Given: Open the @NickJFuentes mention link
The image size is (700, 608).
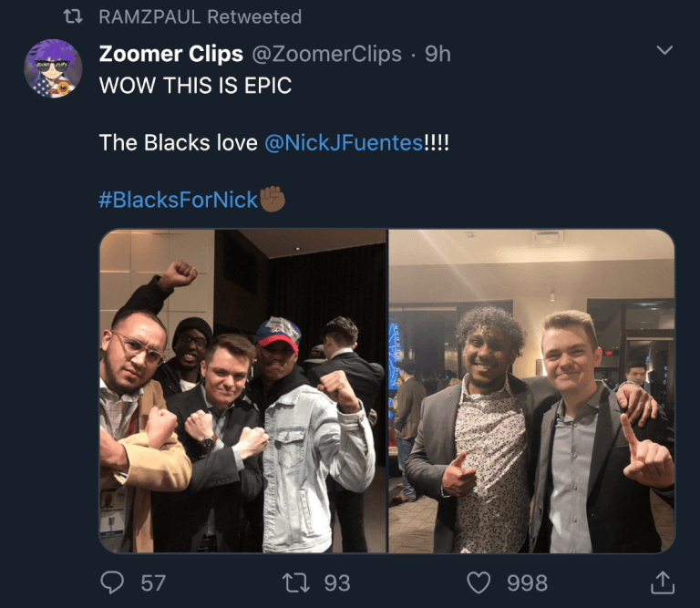Looking at the screenshot, I should click(344, 143).
